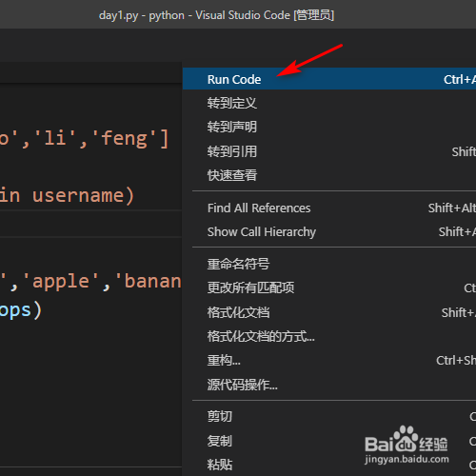Open 快速查看 from context menu
This screenshot has height=476, width=476.
pos(329,175)
